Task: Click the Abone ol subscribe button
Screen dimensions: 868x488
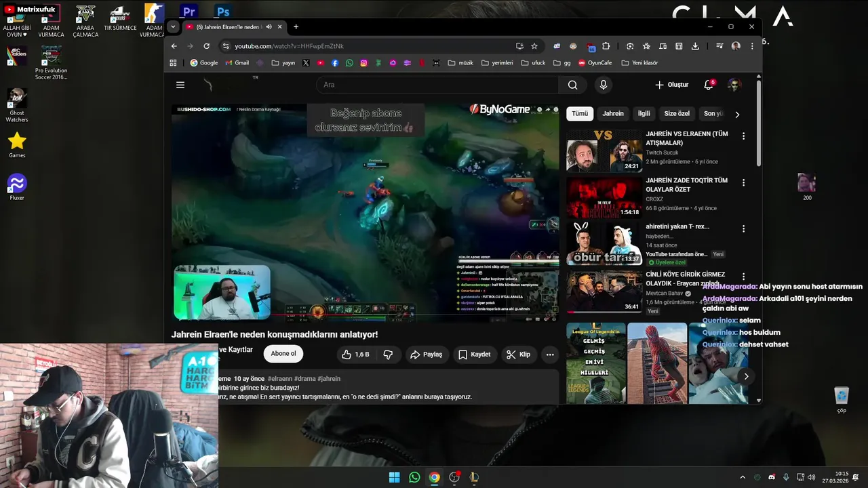Action: [283, 354]
